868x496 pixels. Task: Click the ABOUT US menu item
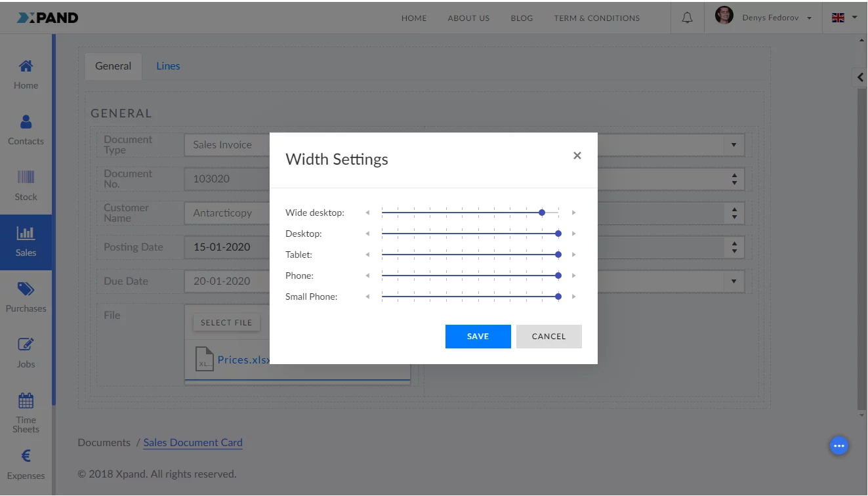[x=468, y=18]
